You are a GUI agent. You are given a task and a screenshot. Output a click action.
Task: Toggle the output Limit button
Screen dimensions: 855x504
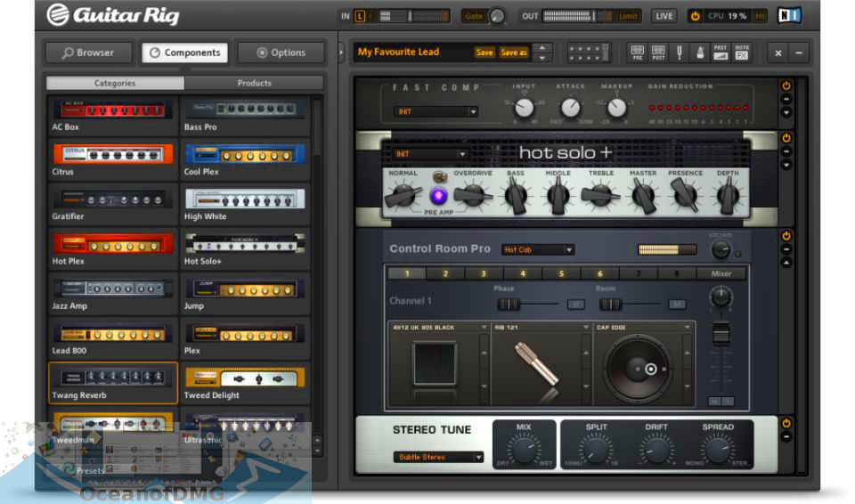point(628,16)
